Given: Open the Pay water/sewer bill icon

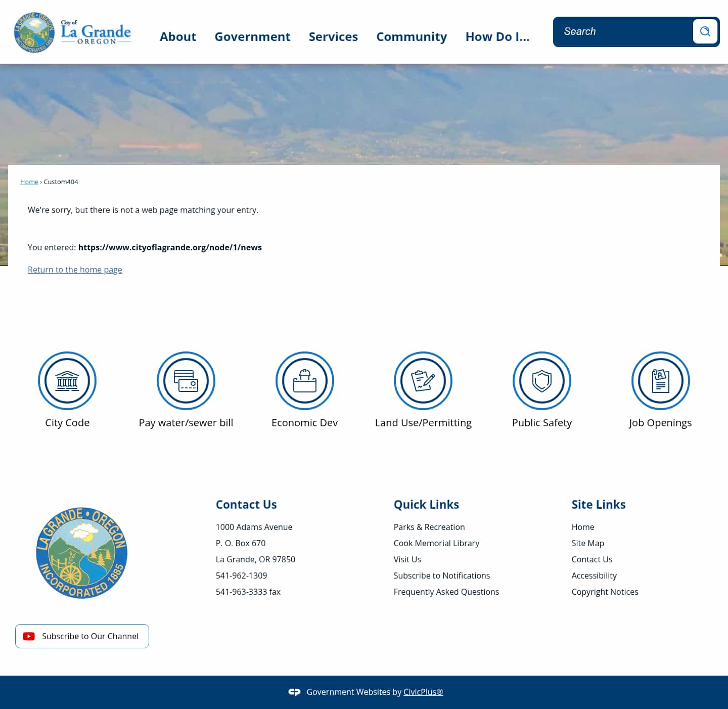Looking at the screenshot, I should [x=186, y=381].
